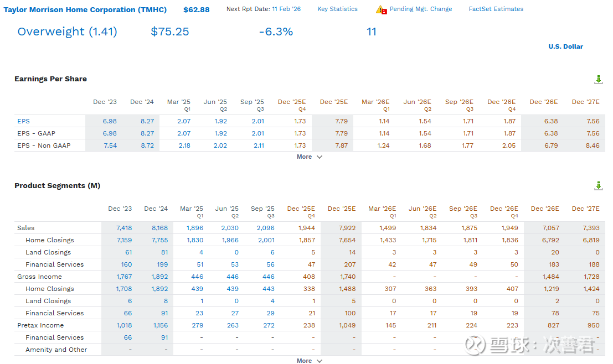Screen dimensions: 613x364
Task: Click the Pretax Income row label
Action: pyautogui.click(x=40, y=325)
